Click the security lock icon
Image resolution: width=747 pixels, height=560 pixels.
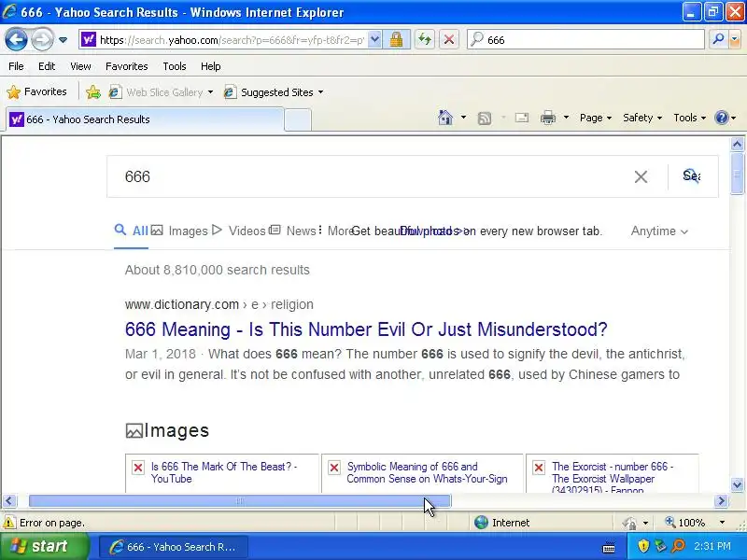(396, 40)
